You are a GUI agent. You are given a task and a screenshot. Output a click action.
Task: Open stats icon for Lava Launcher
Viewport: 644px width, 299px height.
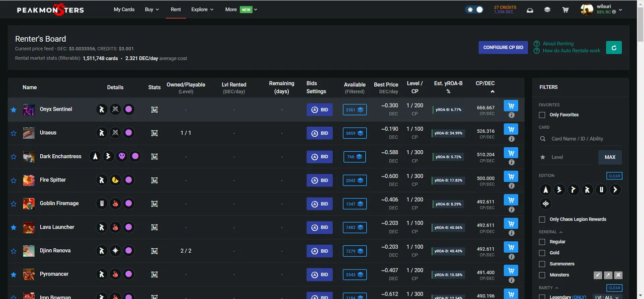pyautogui.click(x=154, y=228)
